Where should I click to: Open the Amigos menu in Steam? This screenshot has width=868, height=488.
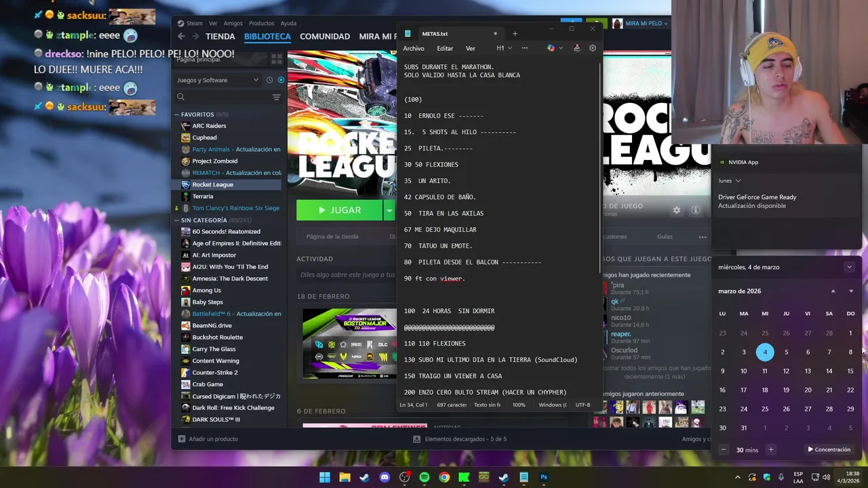pyautogui.click(x=233, y=23)
